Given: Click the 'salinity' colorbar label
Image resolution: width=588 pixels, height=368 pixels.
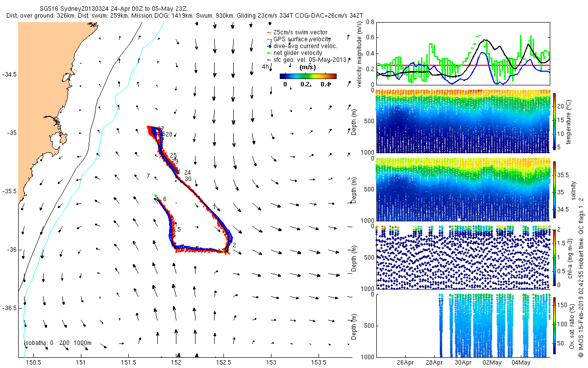Looking at the screenshot, I should point(573,190).
